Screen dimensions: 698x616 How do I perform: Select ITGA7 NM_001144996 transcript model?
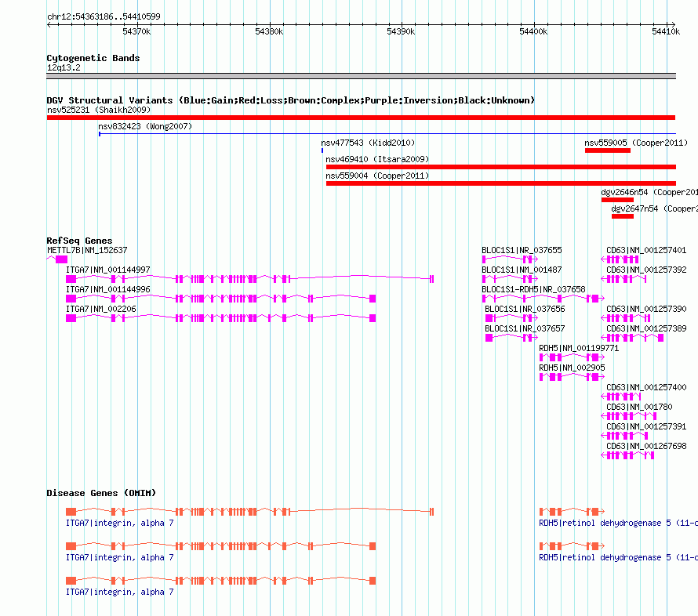[x=221, y=299]
